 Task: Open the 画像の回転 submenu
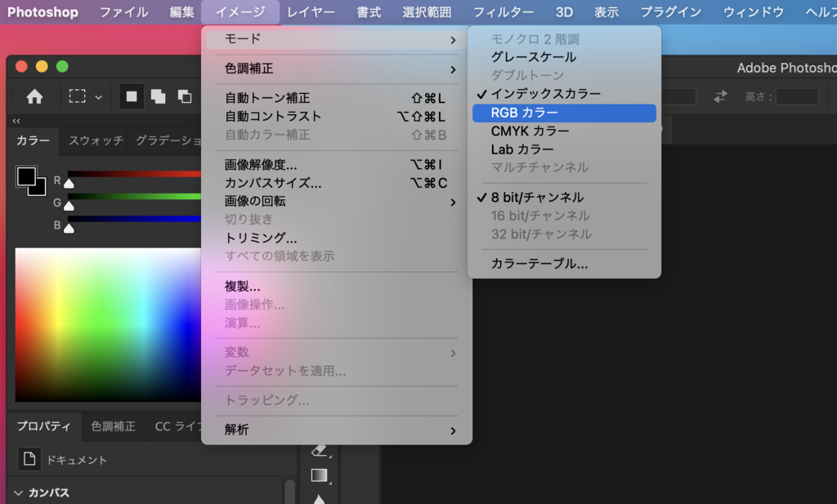click(336, 201)
